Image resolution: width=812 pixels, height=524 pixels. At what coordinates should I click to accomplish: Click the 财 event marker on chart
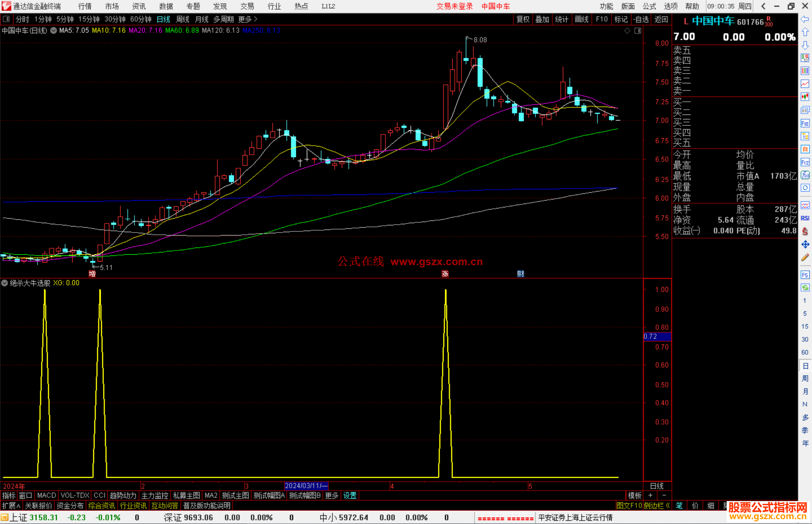(520, 273)
